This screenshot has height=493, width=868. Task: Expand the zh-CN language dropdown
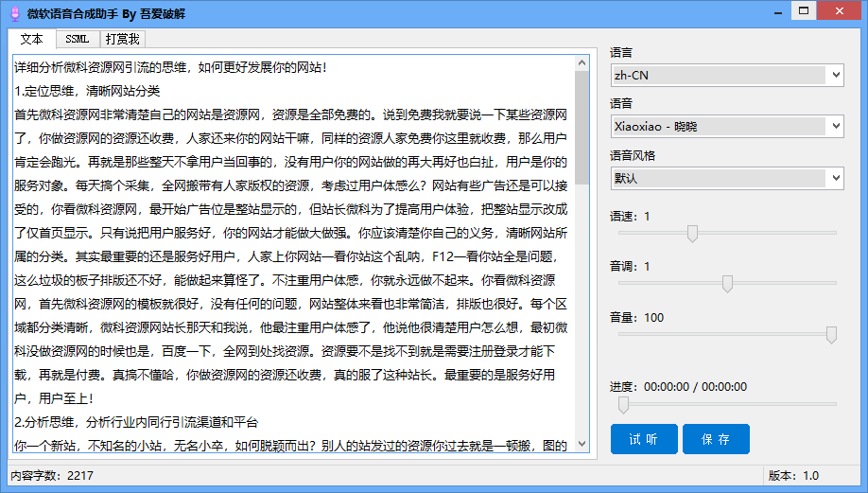tap(727, 75)
